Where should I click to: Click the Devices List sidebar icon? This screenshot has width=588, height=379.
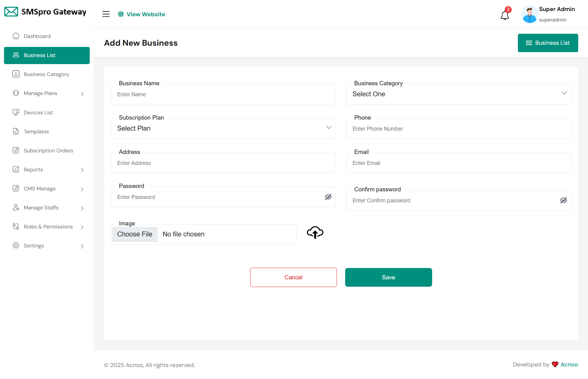pos(16,112)
